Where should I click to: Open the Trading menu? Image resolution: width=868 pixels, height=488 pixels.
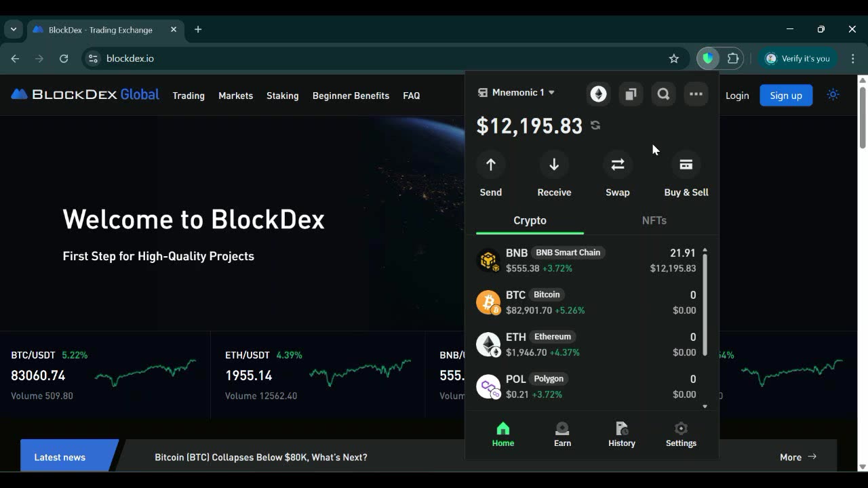(x=189, y=96)
